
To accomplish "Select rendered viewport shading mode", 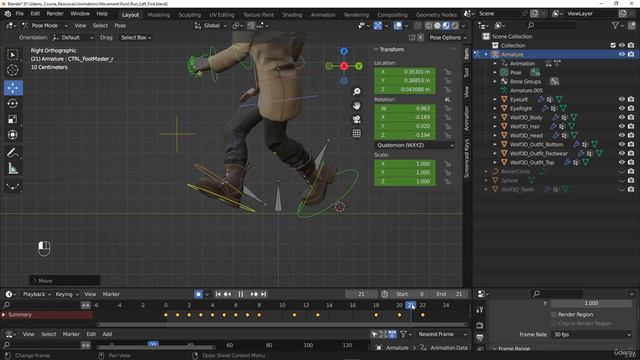I will (455, 25).
